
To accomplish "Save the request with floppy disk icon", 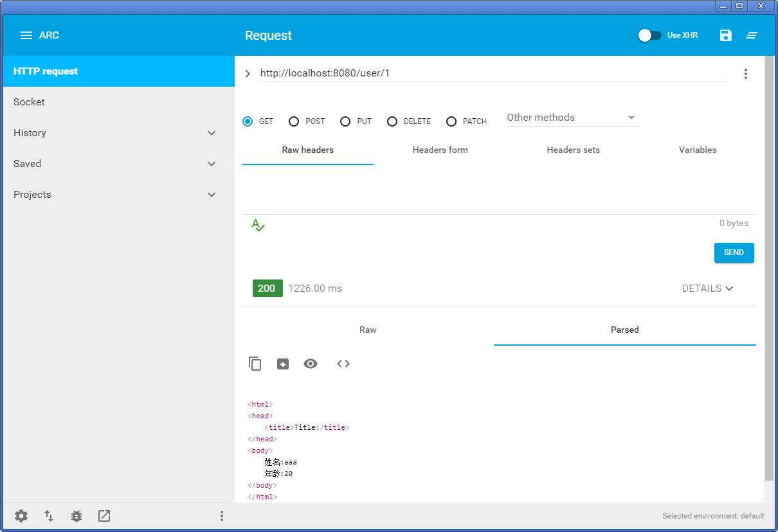I will click(726, 35).
